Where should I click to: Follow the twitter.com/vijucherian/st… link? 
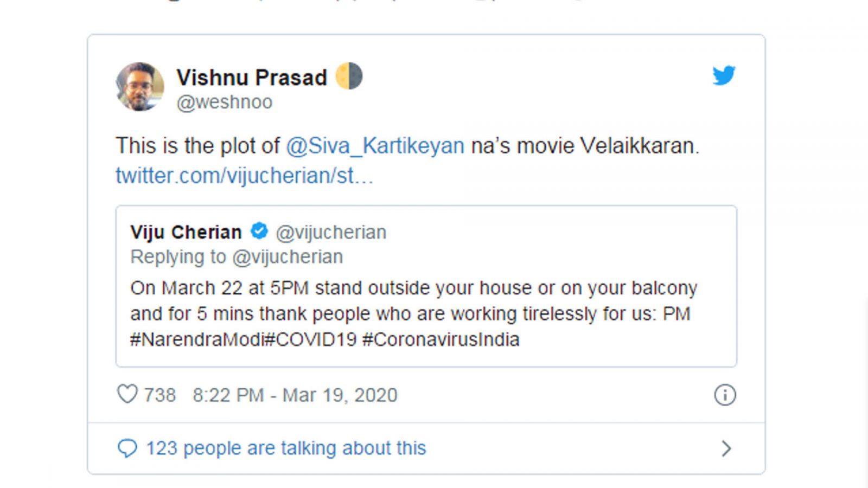point(244,176)
